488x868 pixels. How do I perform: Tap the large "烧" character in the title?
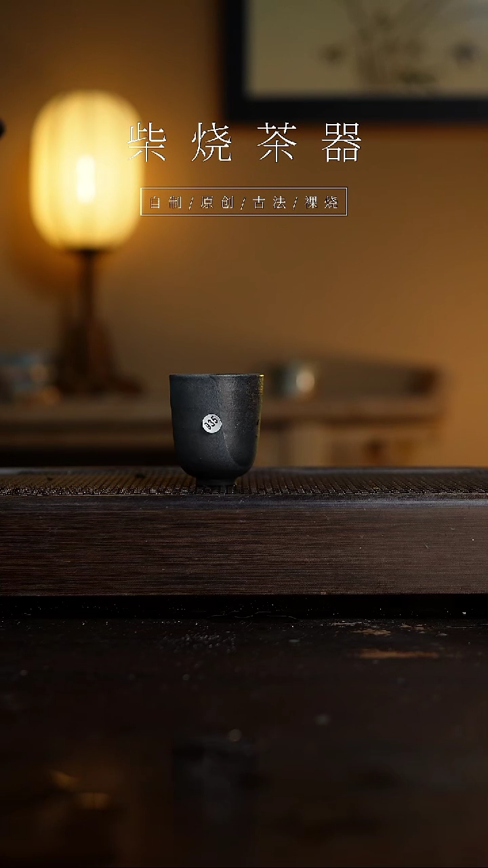pos(211,142)
